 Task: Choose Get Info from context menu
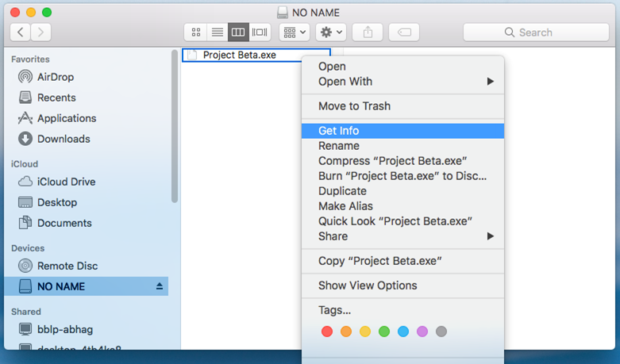(x=339, y=131)
